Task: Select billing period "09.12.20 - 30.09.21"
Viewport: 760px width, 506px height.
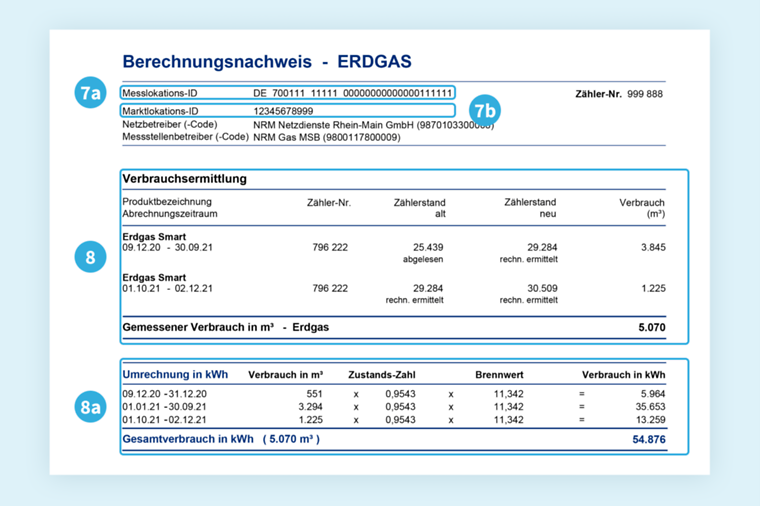Action: pos(167,247)
